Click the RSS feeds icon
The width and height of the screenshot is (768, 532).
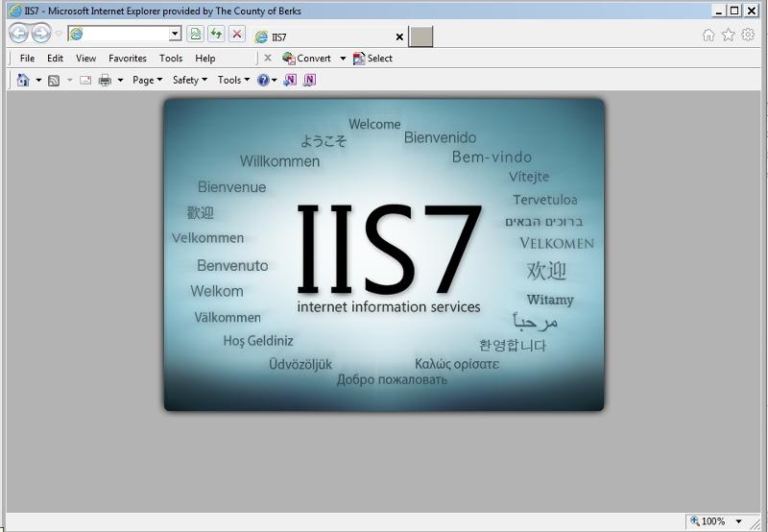[x=54, y=81]
